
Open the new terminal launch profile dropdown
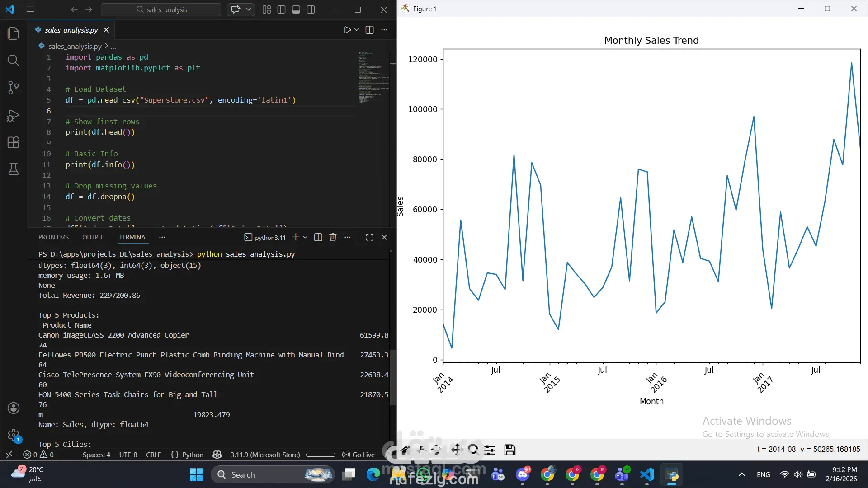coord(305,237)
